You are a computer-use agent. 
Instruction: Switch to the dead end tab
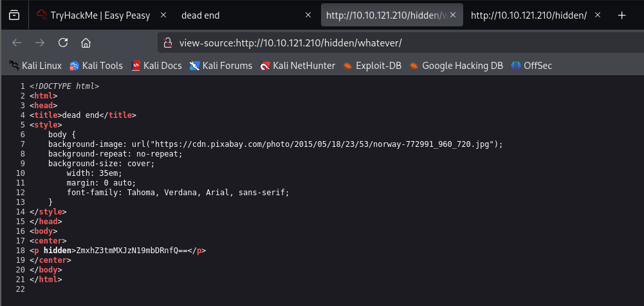[232, 15]
